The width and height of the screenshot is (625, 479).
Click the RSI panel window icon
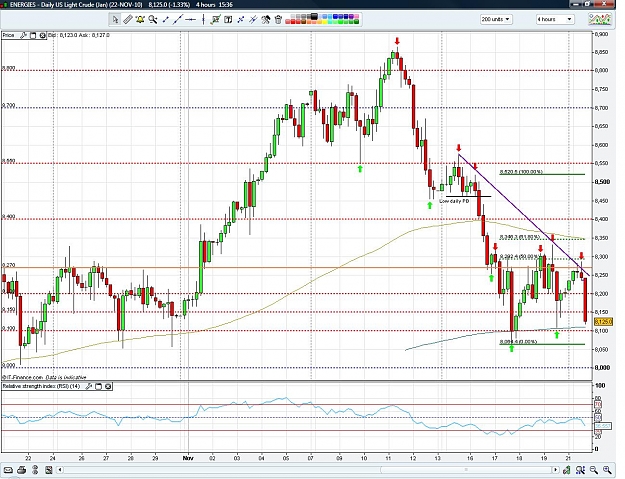click(99, 386)
